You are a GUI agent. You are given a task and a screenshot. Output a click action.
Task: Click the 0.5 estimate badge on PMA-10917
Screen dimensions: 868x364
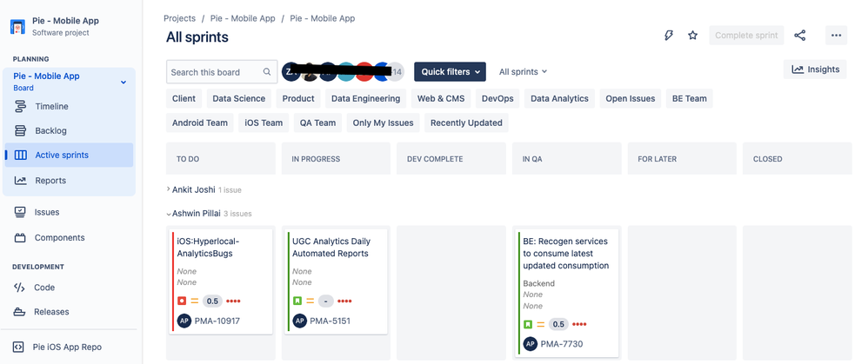(x=212, y=301)
